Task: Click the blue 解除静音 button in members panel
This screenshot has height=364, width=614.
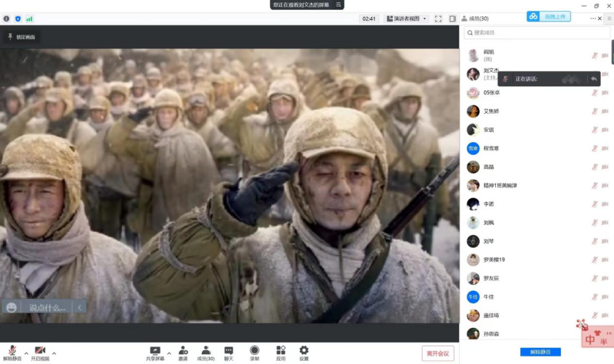Action: 540,352
